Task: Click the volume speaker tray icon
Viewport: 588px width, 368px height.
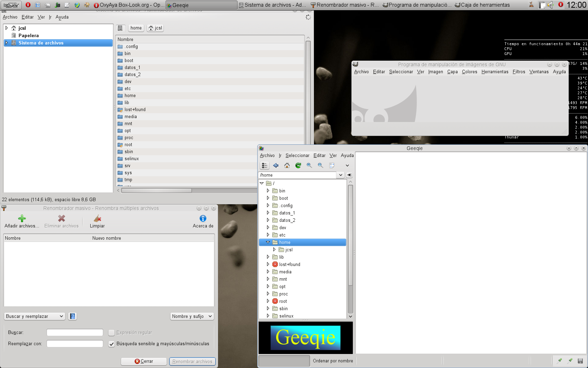Action: (551, 5)
